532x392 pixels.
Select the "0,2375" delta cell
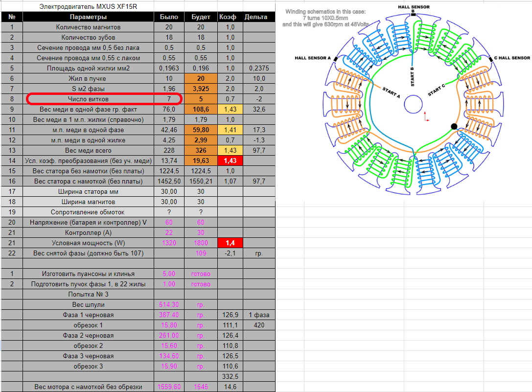point(259,68)
